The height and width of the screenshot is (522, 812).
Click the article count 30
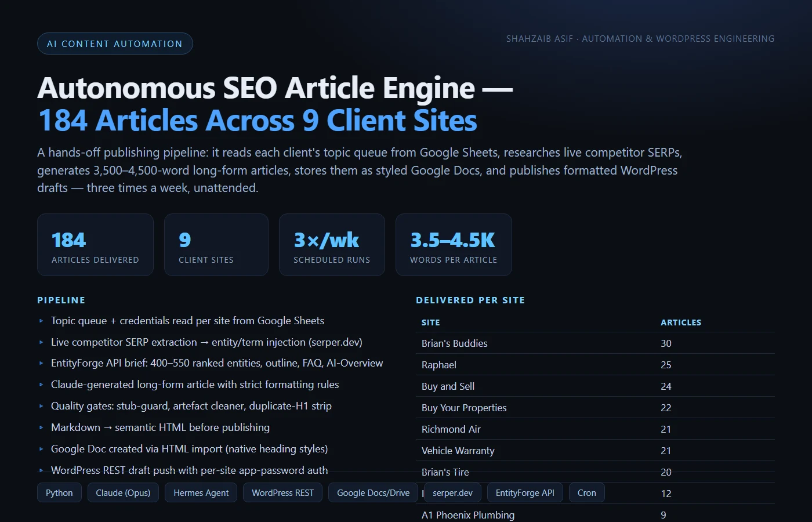click(x=666, y=343)
